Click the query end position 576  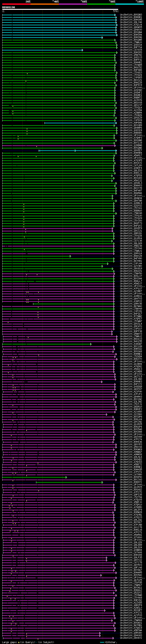click(115, 11)
